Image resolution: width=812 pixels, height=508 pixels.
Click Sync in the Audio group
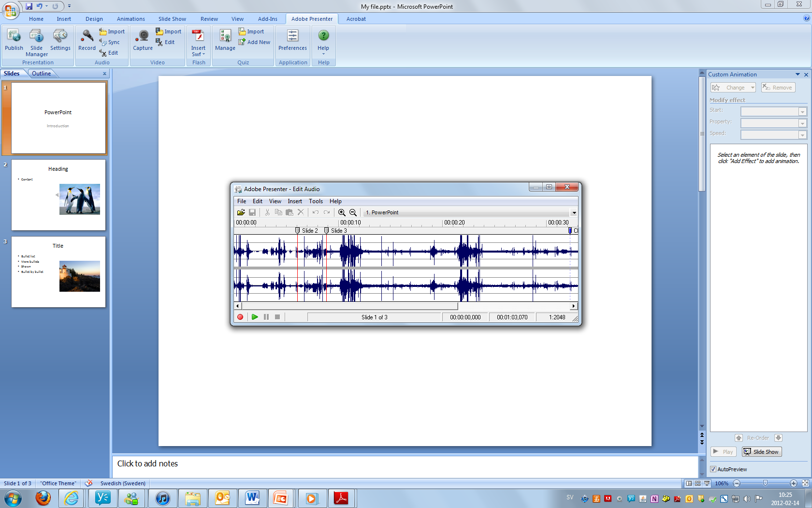click(x=110, y=42)
